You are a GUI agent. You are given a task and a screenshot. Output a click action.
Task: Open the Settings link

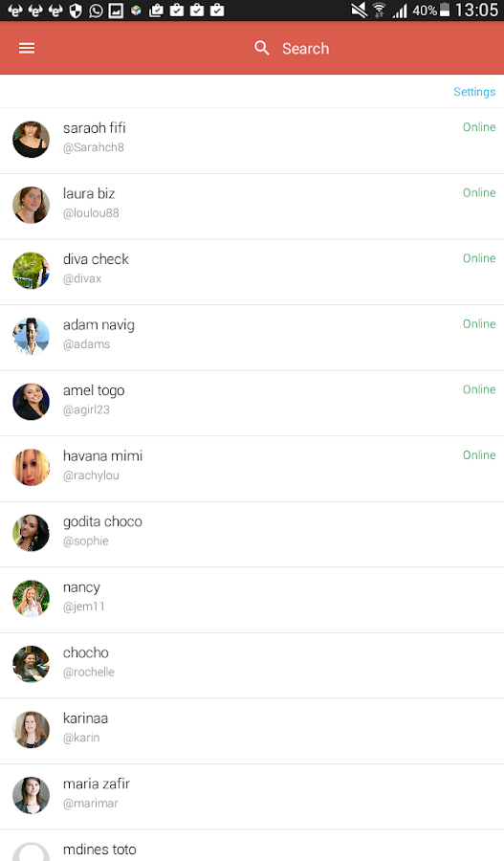click(x=474, y=92)
